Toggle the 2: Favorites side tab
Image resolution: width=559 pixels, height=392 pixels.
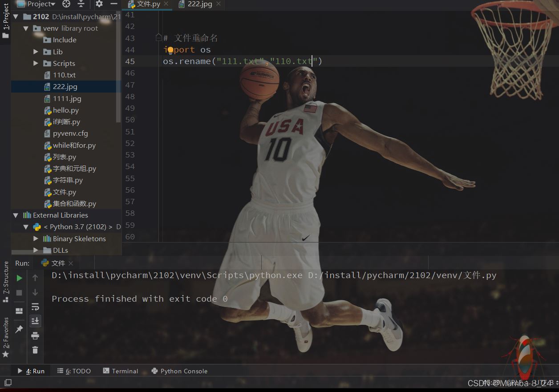[x=5, y=337]
